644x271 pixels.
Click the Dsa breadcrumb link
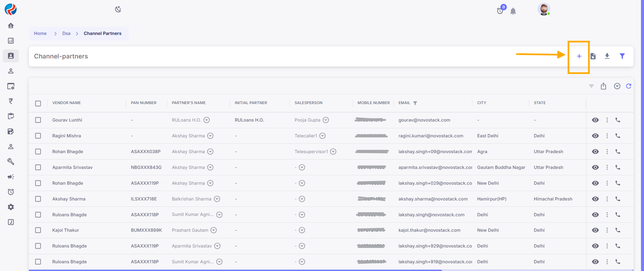[x=66, y=34]
